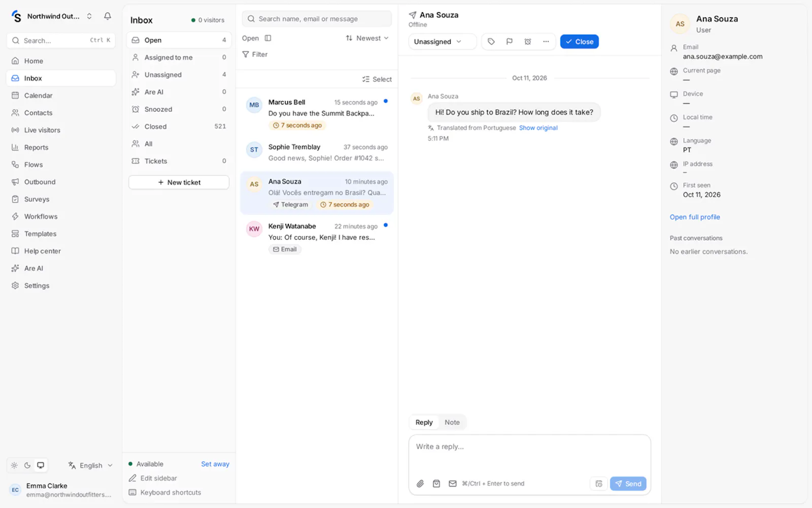Open Live visitors in sidebar
812x508 pixels.
click(61, 130)
